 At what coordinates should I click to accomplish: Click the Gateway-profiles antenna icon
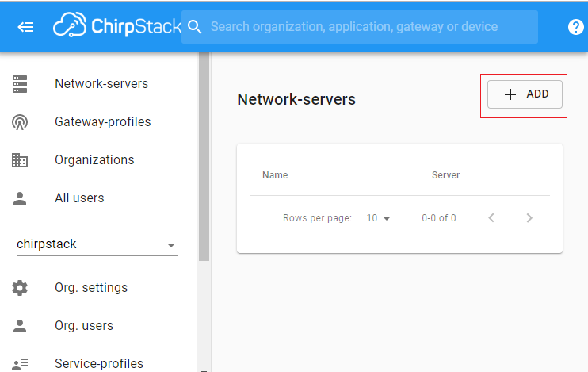(20, 122)
